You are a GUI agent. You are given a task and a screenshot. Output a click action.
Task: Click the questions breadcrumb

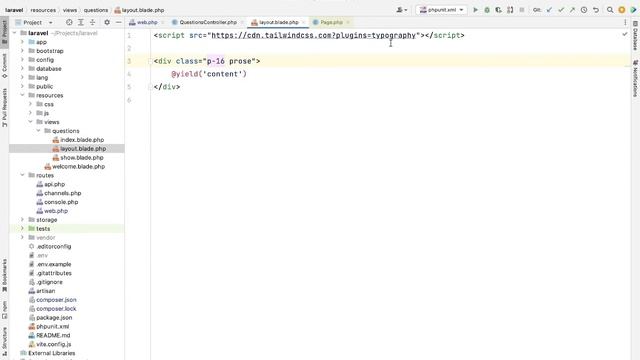(x=96, y=10)
